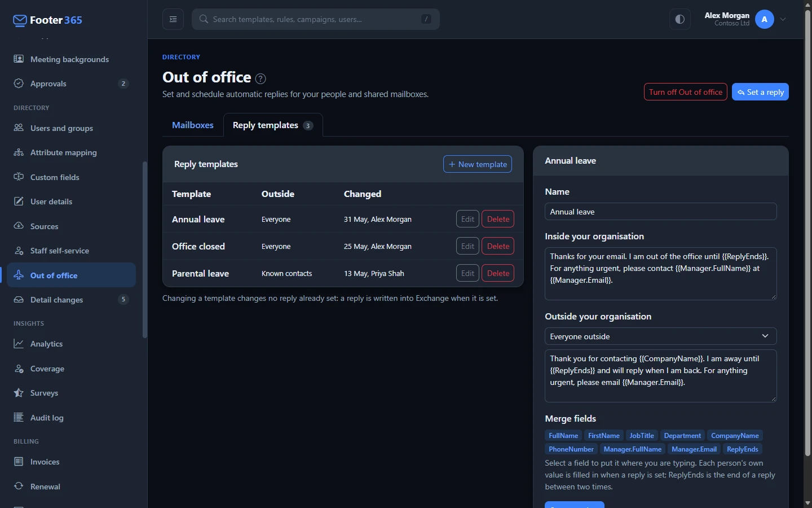Open the Outside your organisation dropdown
Image resolution: width=812 pixels, height=508 pixels.
pos(661,336)
